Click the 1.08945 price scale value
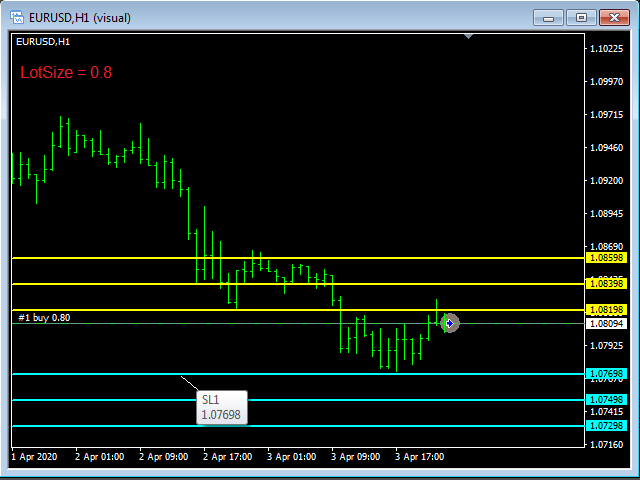 (607, 214)
